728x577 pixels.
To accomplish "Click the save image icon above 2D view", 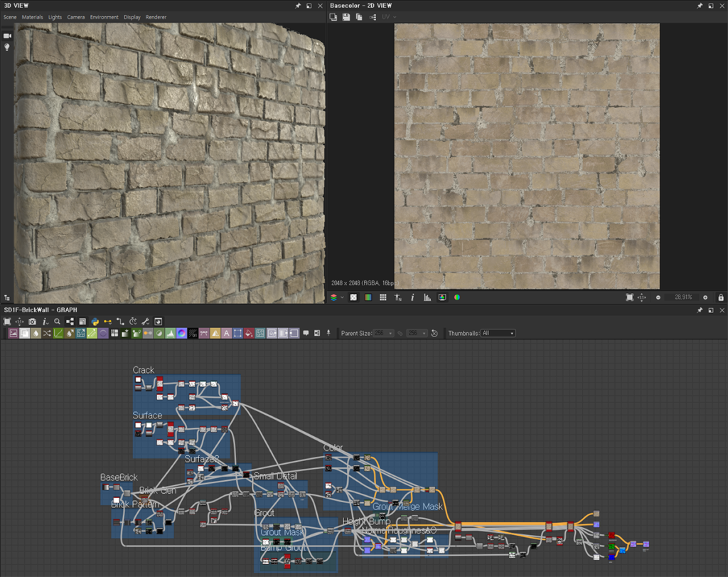I will [345, 16].
